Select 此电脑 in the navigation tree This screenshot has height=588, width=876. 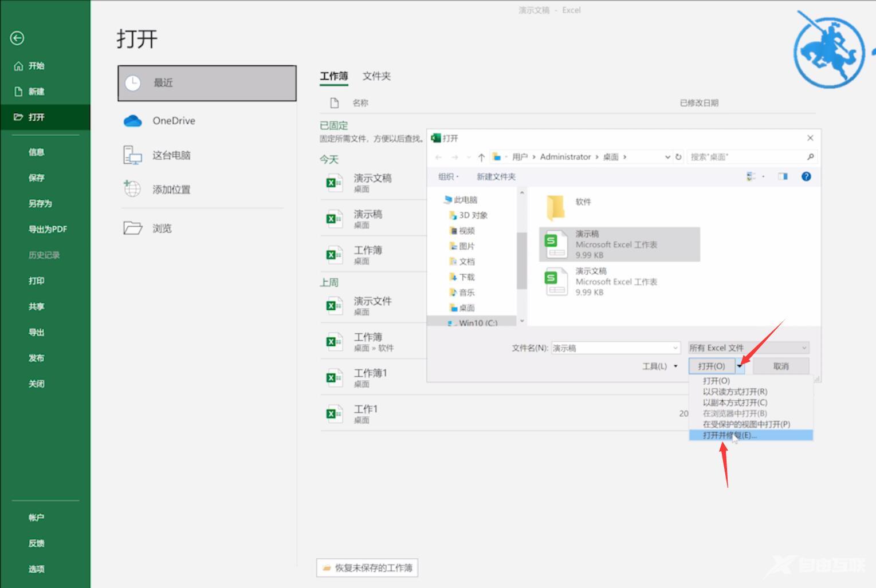460,200
